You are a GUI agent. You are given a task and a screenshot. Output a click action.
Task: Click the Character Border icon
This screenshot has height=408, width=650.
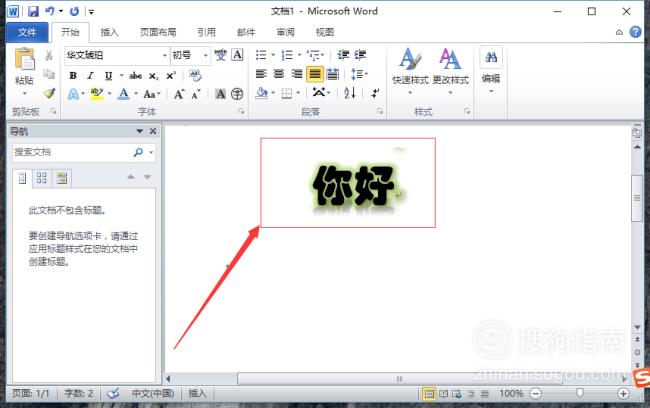pos(237,55)
